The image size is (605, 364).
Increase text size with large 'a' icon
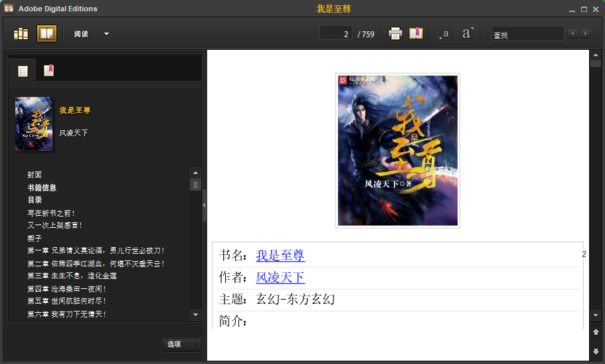click(x=467, y=34)
